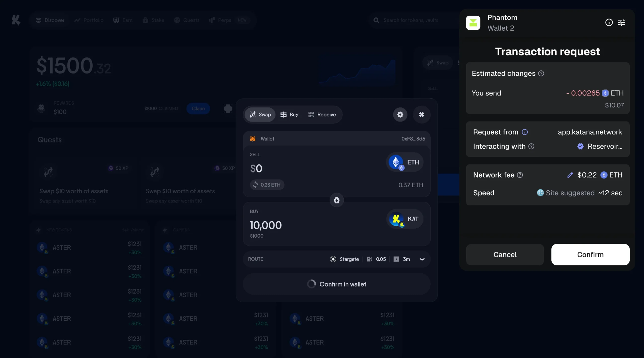The width and height of the screenshot is (644, 358).
Task: Confirm the transaction request
Action: [590, 255]
